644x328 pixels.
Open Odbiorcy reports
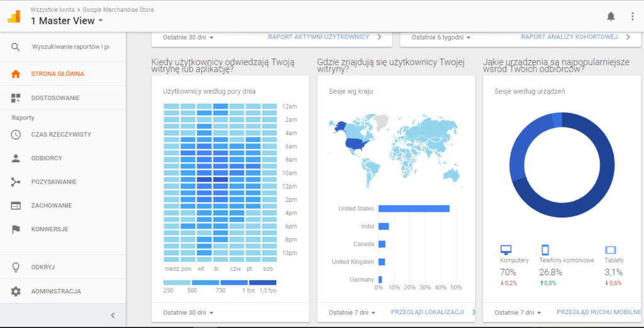(x=63, y=158)
